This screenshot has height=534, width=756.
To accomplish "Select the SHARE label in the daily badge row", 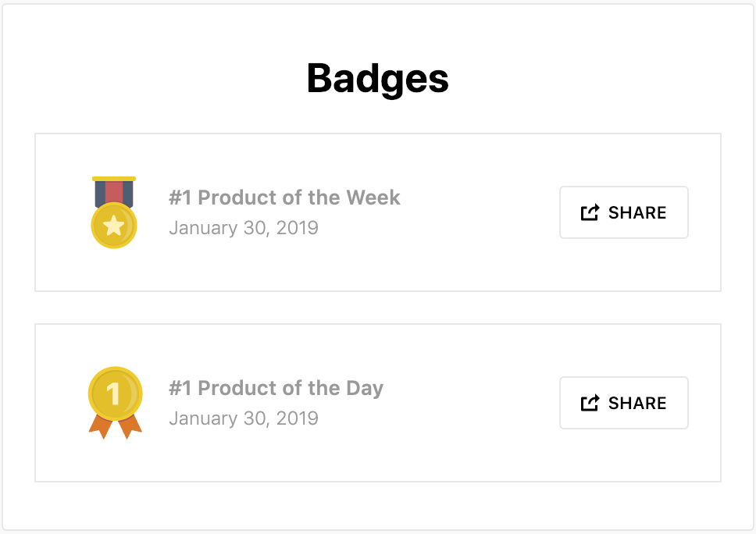I will [637, 403].
